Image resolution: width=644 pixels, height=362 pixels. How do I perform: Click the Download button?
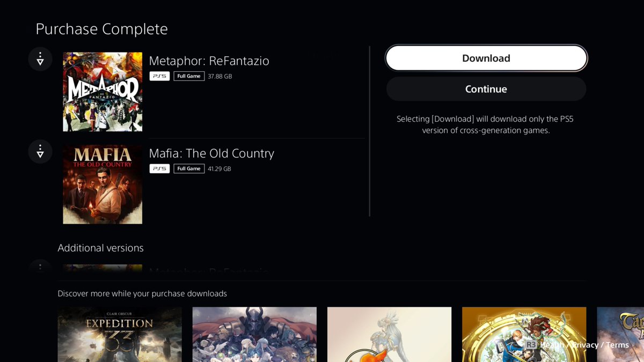[x=486, y=58]
